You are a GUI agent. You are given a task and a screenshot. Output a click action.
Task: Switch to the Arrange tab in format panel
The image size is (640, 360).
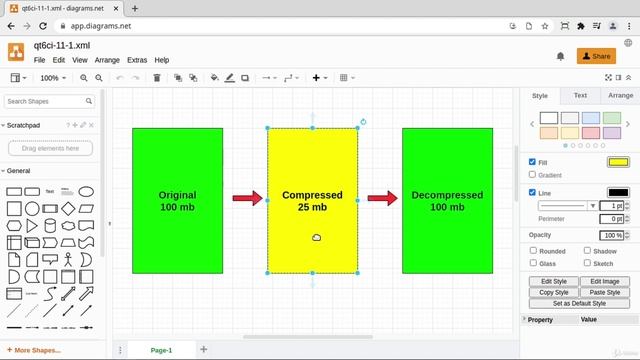pos(620,96)
